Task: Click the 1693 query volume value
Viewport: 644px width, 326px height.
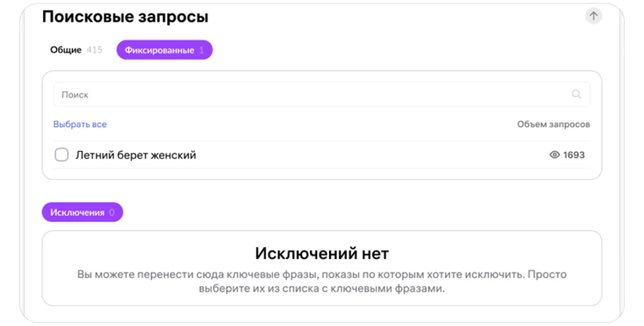Action: 574,155
